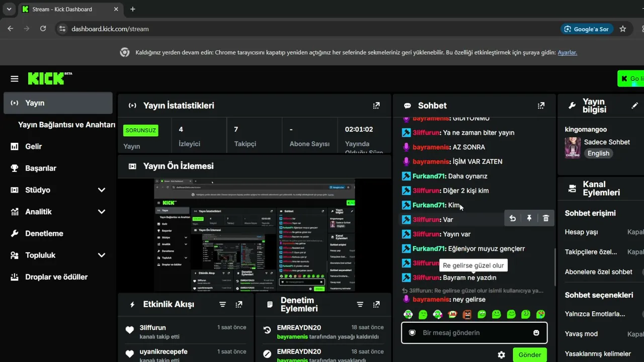Click the Yalnızca Emotlarla setting label
Image resolution: width=644 pixels, height=362 pixels.
pos(595,314)
